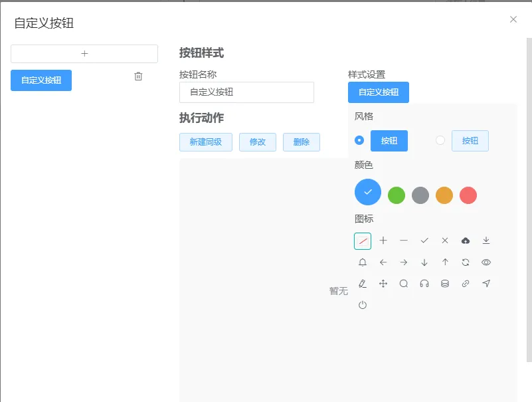Choose the paper plane position icon

(x=486, y=284)
